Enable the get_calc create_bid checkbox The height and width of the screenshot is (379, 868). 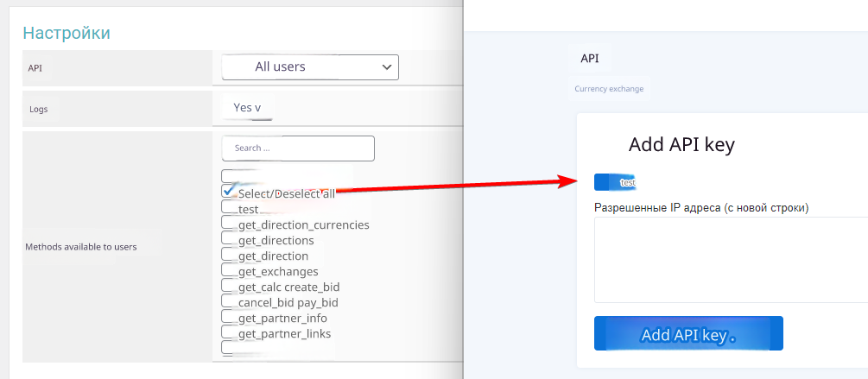[x=229, y=287]
